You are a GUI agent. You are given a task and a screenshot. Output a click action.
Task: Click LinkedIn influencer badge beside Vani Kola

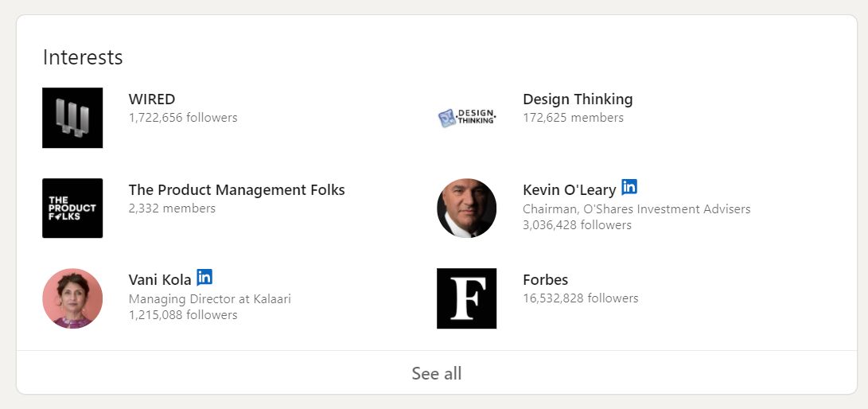pos(204,277)
